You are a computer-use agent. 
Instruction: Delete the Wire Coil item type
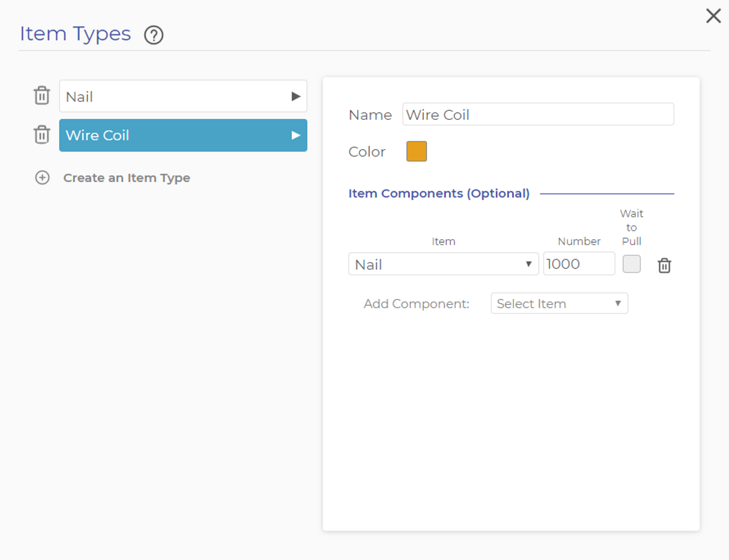42,135
